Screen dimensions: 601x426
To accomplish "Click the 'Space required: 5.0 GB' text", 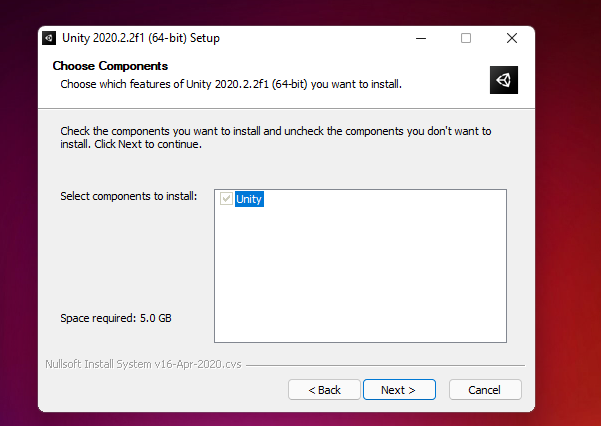I will (116, 318).
